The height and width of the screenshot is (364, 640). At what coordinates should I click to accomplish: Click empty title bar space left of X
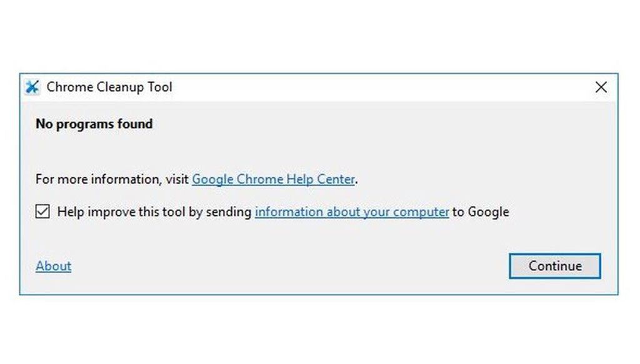point(379,87)
